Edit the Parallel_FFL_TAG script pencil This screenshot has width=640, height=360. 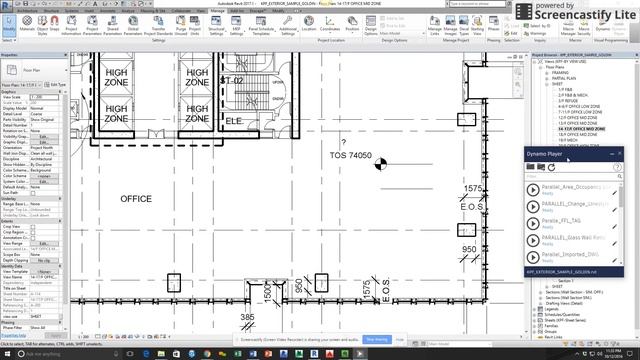click(x=615, y=227)
